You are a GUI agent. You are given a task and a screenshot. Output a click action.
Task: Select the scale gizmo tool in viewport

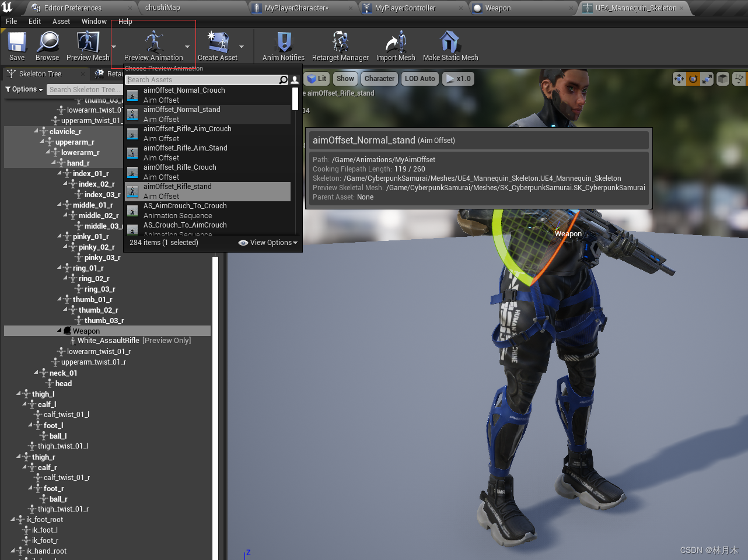(707, 79)
